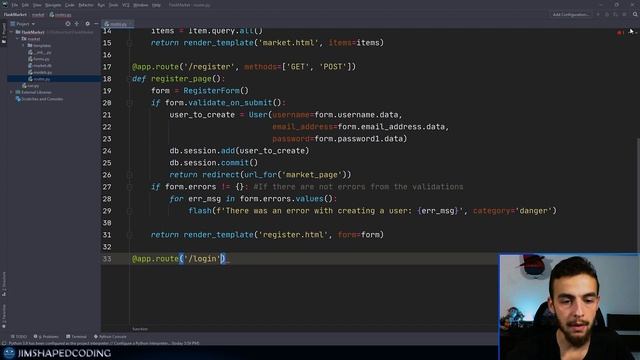The width and height of the screenshot is (640, 360).
Task: Expand External Libraries node
Action: click(11, 92)
